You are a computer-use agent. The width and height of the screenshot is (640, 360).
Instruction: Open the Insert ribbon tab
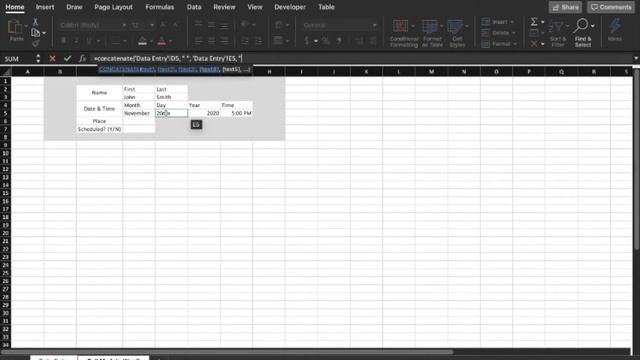(45, 7)
